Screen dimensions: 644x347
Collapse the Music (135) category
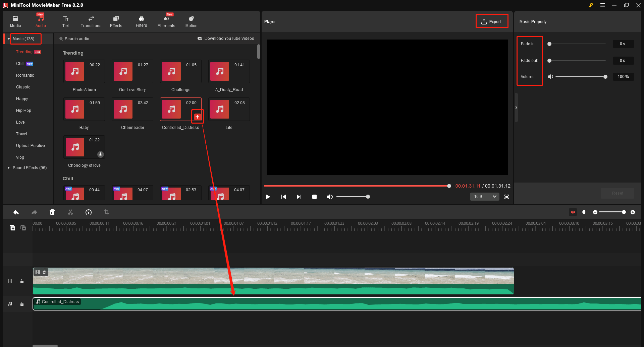coord(9,39)
